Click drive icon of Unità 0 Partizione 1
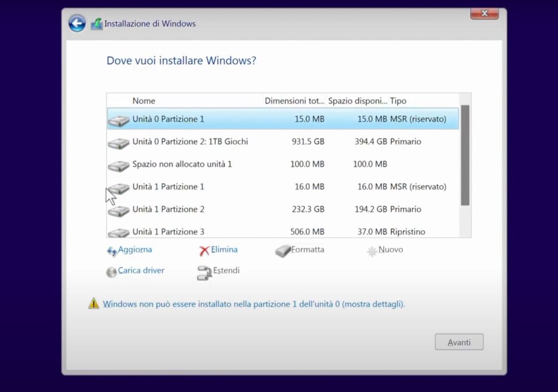Image resolution: width=558 pixels, height=392 pixels. click(118, 121)
